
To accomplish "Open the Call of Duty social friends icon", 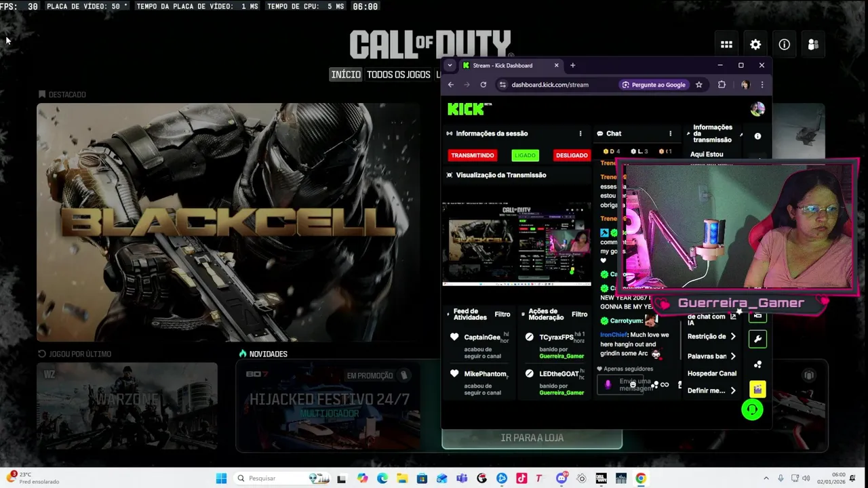I will pyautogui.click(x=813, y=45).
